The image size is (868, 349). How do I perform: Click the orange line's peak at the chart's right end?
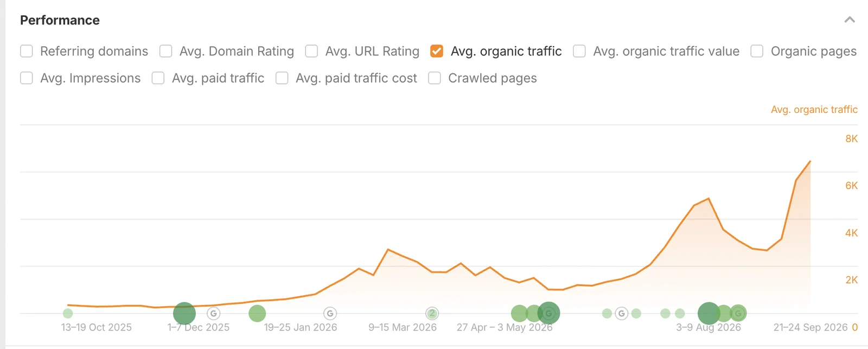[x=810, y=161]
